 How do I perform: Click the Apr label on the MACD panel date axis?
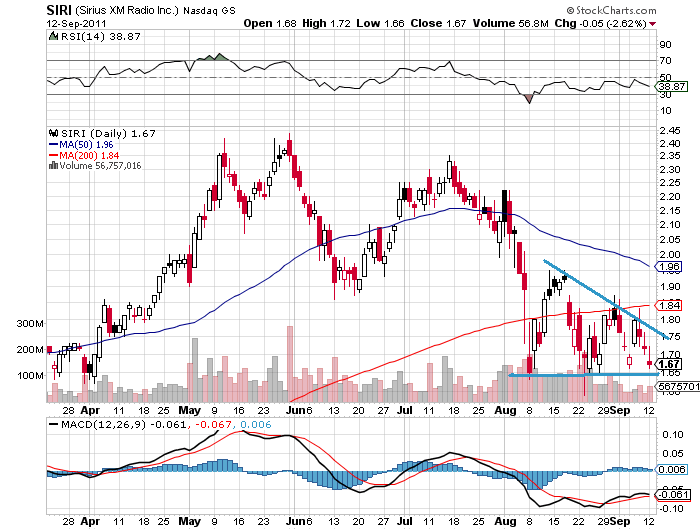(90, 521)
